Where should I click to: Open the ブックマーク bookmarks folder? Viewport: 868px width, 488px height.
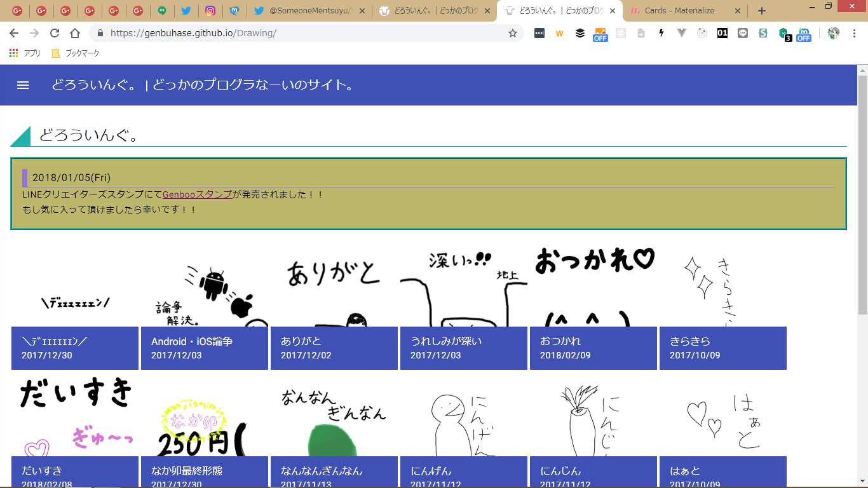tap(76, 53)
